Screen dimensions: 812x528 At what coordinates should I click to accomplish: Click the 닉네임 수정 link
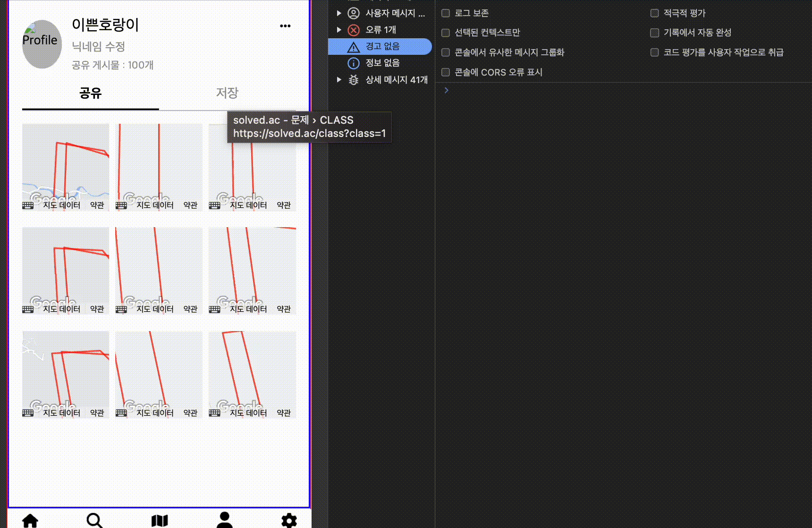pyautogui.click(x=98, y=47)
